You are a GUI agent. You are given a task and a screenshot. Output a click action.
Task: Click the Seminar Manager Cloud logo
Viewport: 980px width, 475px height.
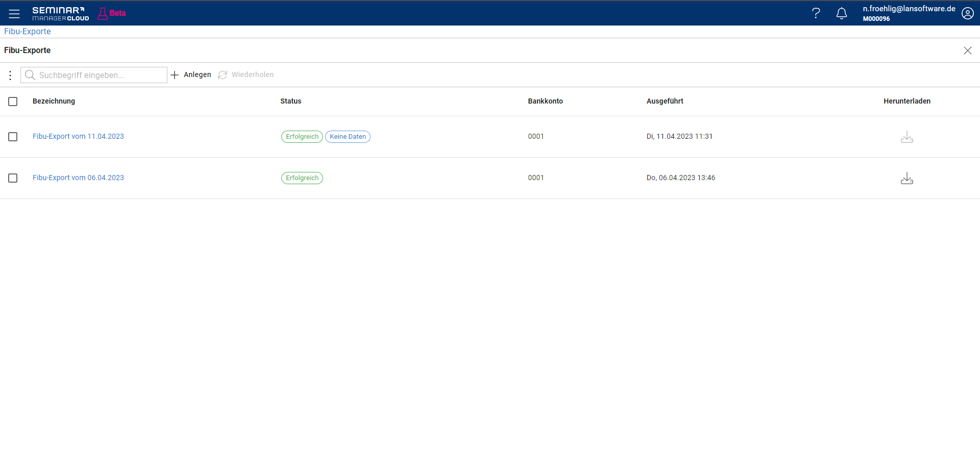pos(60,14)
